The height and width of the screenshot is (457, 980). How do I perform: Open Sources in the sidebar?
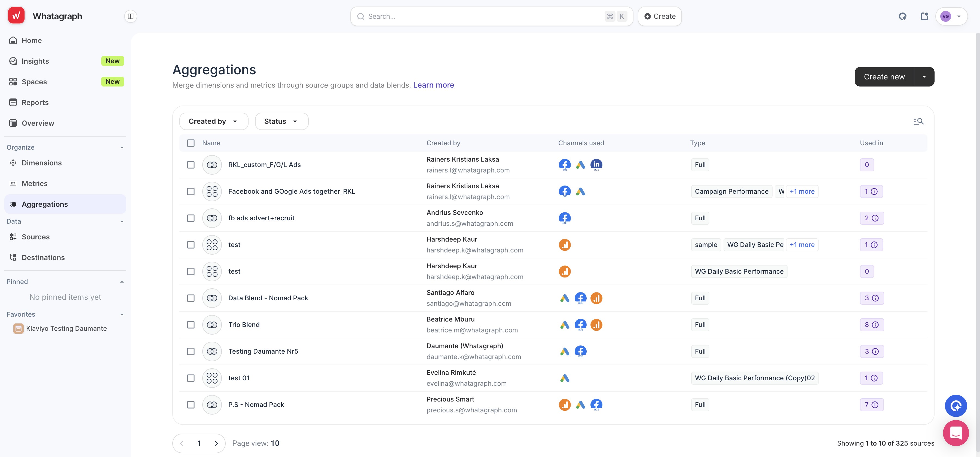(65, 237)
